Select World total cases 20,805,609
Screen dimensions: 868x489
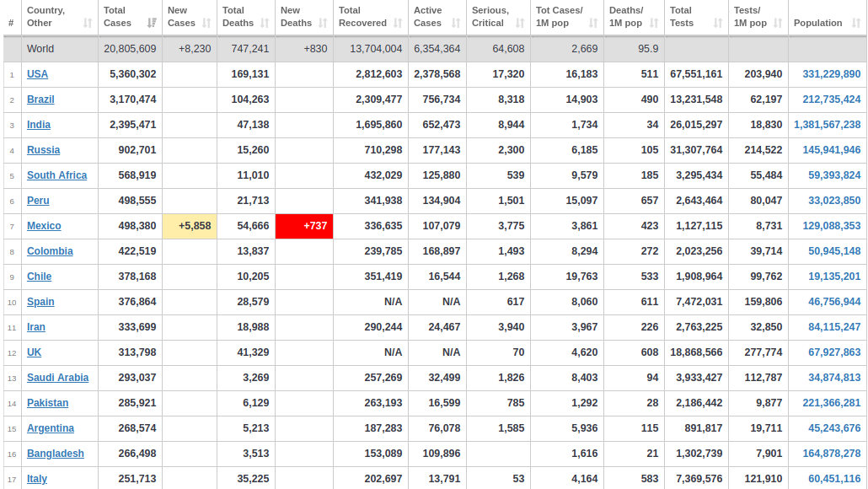tap(130, 49)
